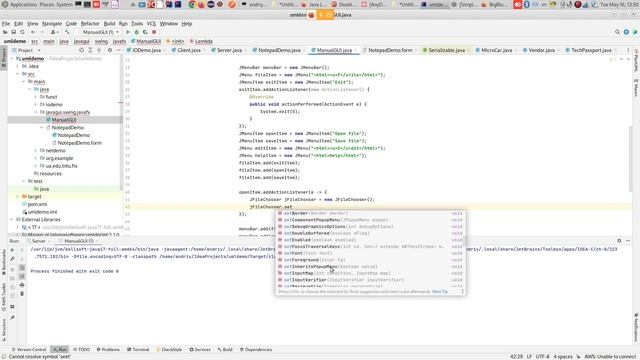The image size is (640, 360).
Task: Open the Version Control tool window button
Action: click(x=29, y=350)
